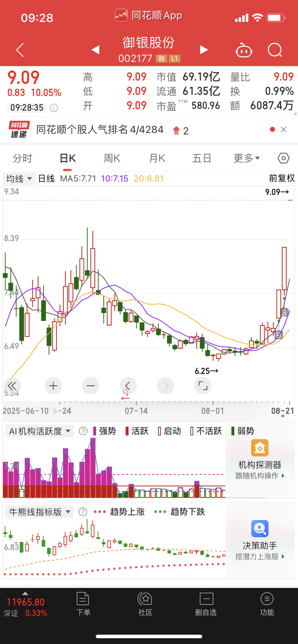Tap the 御银股份 stock title
Image resolution: width=298 pixels, height=644 pixels.
click(x=149, y=43)
